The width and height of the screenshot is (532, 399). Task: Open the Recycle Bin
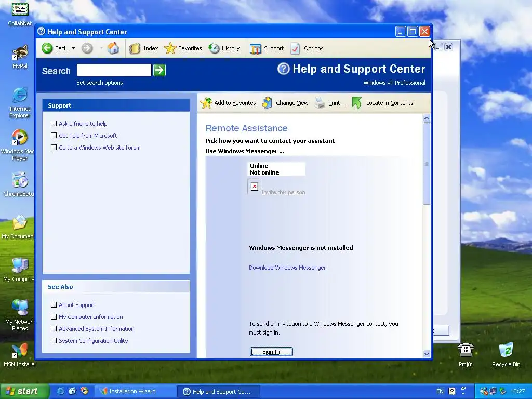506,355
